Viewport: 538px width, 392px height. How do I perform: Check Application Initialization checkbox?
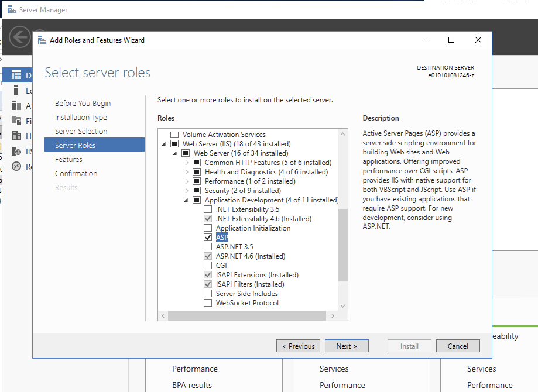tap(208, 228)
